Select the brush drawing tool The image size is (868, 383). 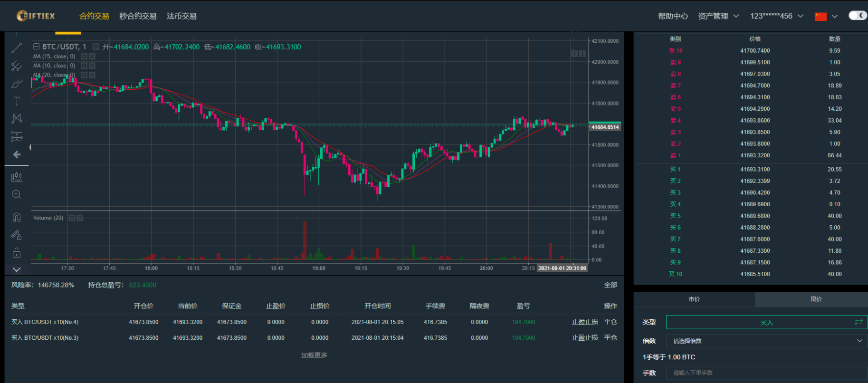17,84
